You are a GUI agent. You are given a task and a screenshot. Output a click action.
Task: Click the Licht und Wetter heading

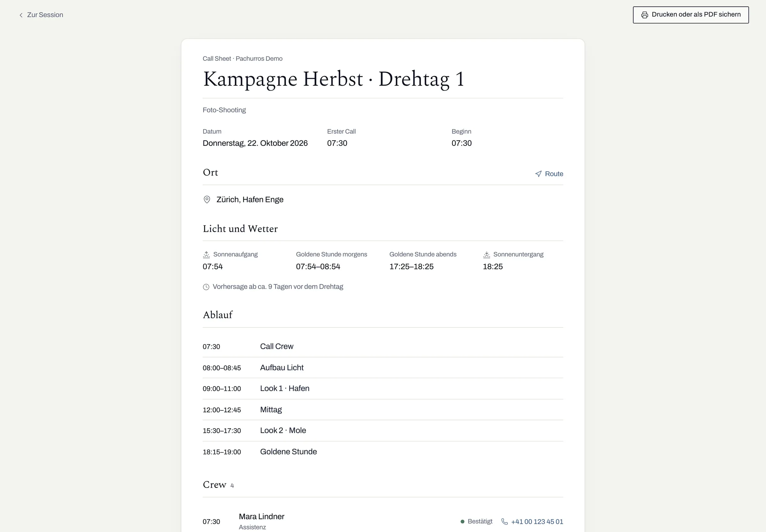[x=240, y=229]
